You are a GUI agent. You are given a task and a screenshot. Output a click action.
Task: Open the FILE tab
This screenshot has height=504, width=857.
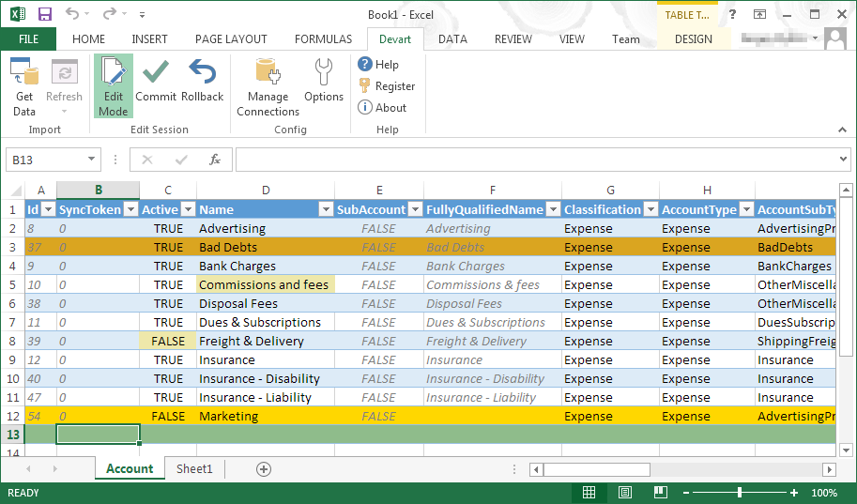click(x=28, y=38)
